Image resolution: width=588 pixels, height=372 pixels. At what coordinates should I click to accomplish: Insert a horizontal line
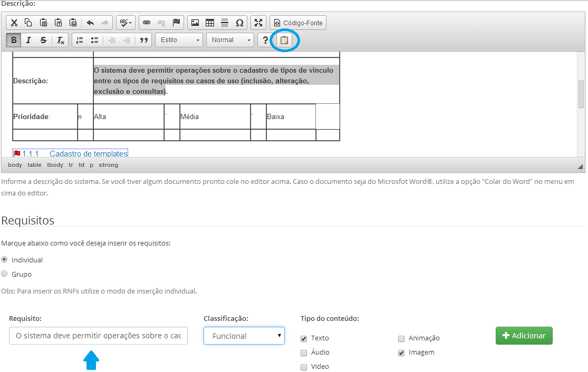(x=225, y=23)
